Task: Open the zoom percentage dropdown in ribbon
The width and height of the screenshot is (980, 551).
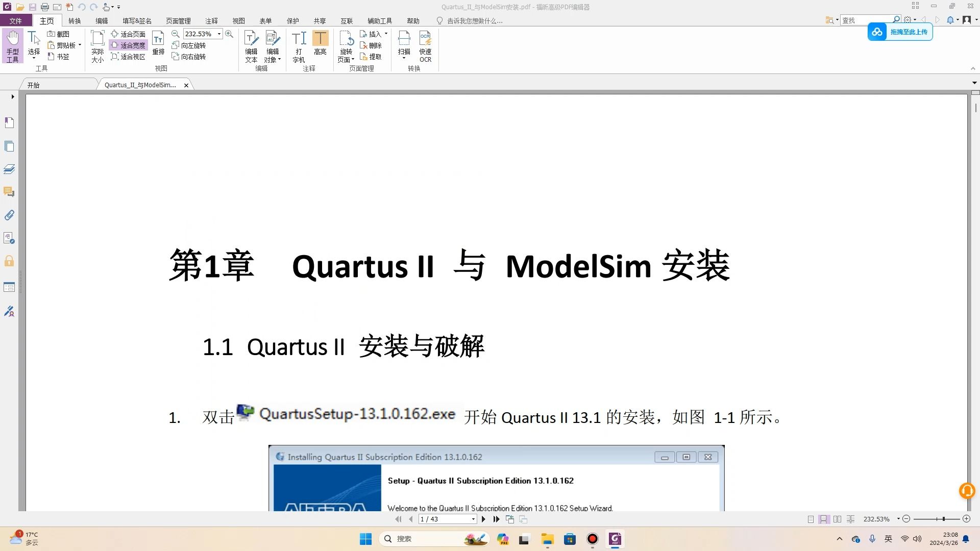Action: click(219, 34)
